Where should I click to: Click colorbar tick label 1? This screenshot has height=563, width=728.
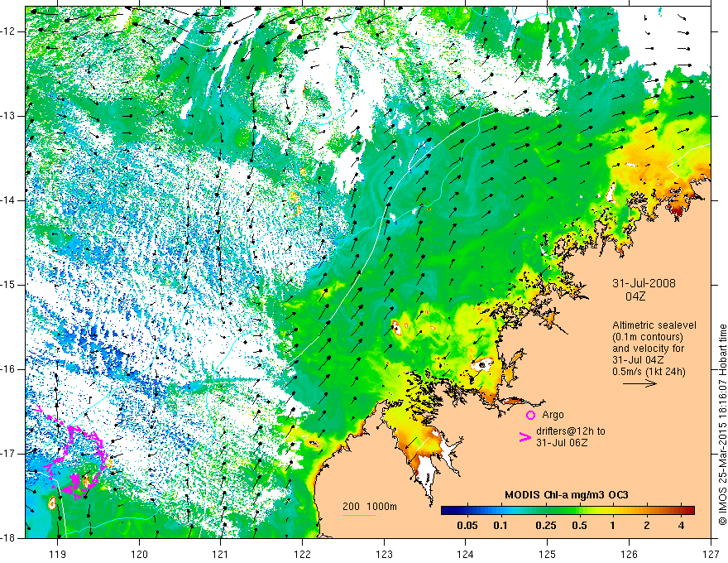[612, 526]
